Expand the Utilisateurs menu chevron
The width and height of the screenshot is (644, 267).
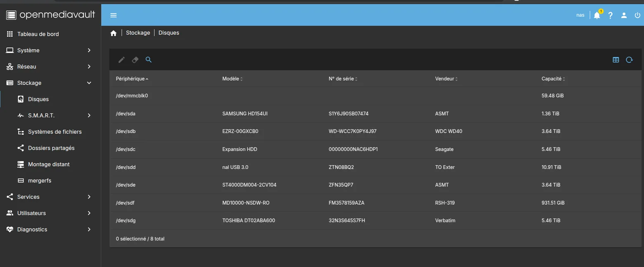pyautogui.click(x=89, y=213)
